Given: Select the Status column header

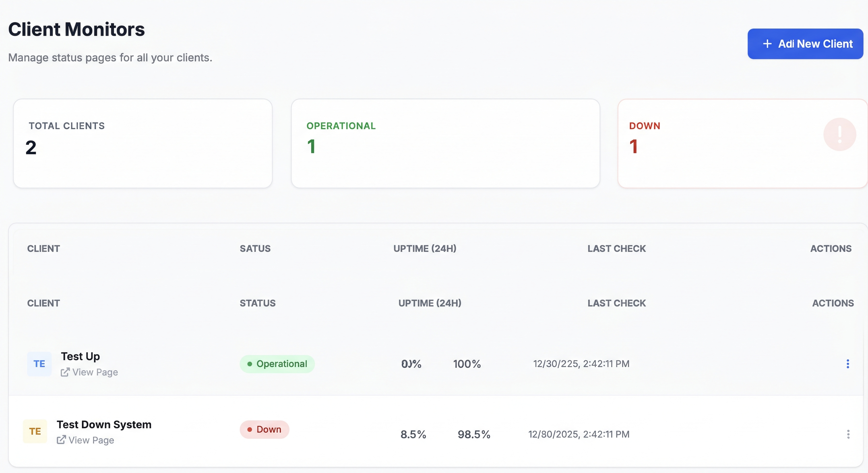Looking at the screenshot, I should coord(257,303).
